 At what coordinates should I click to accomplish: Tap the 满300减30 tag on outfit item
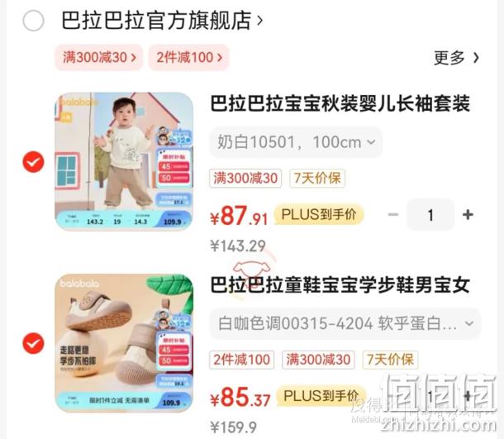pyautogui.click(x=245, y=178)
